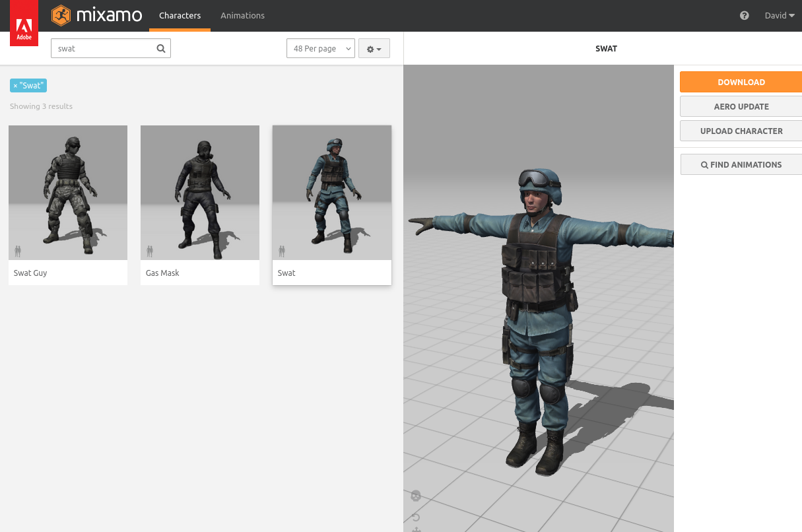
Task: Select the Swat character thumbnail
Action: pyautogui.click(x=332, y=193)
